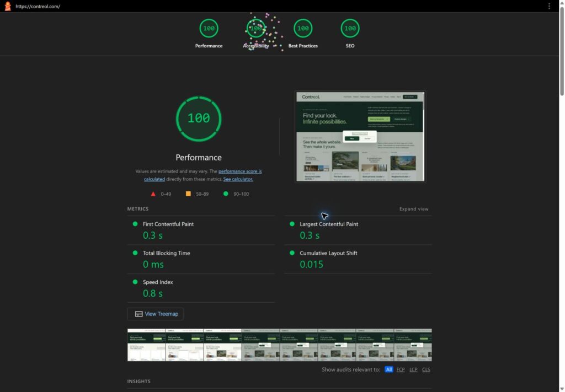
Task: Click the treemap icon in View Treemap
Action: [x=138, y=314]
